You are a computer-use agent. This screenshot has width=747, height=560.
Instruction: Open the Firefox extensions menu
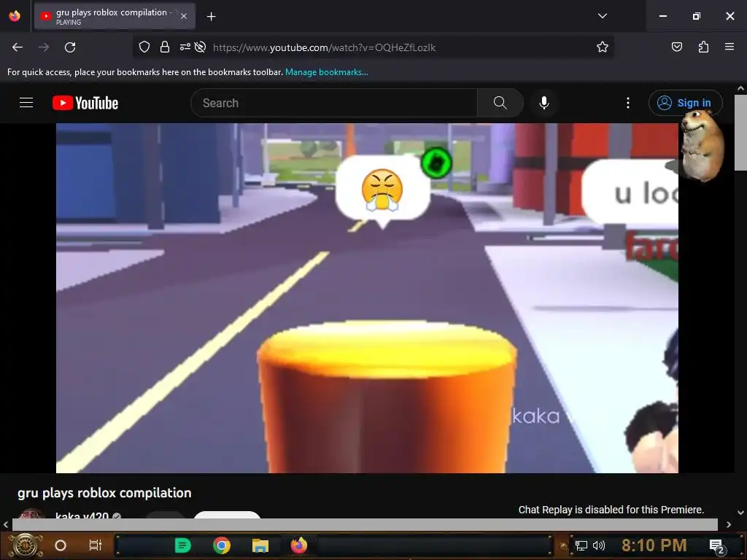tap(703, 47)
